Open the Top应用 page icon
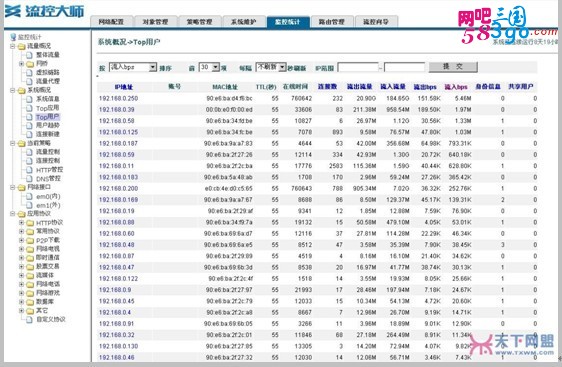This screenshot has width=562, height=367. (30, 108)
